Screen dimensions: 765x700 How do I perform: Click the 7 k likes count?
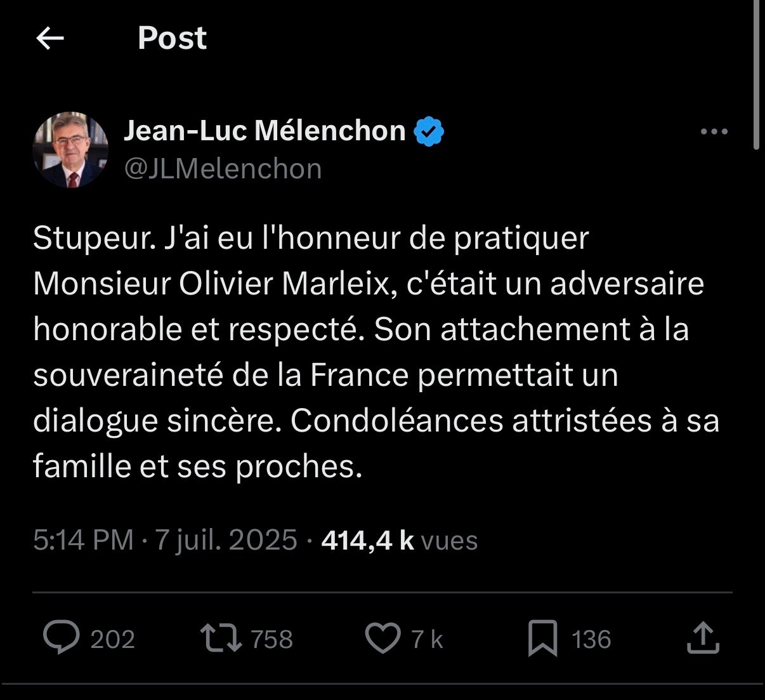pos(427,639)
